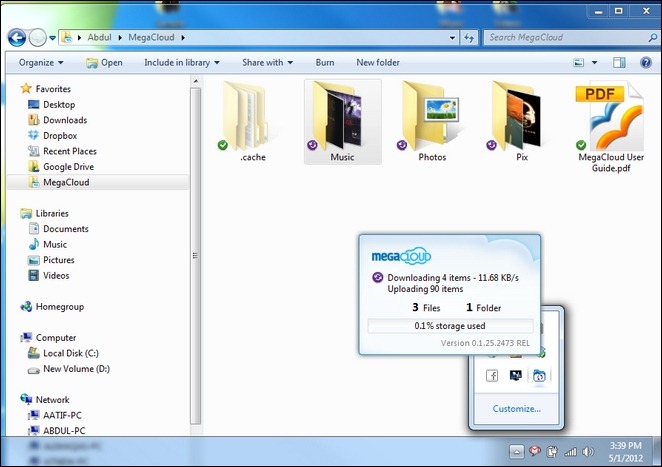Click the taskbar clock 3:39 PM
Viewport: 662px width, 467px height.
625,445
